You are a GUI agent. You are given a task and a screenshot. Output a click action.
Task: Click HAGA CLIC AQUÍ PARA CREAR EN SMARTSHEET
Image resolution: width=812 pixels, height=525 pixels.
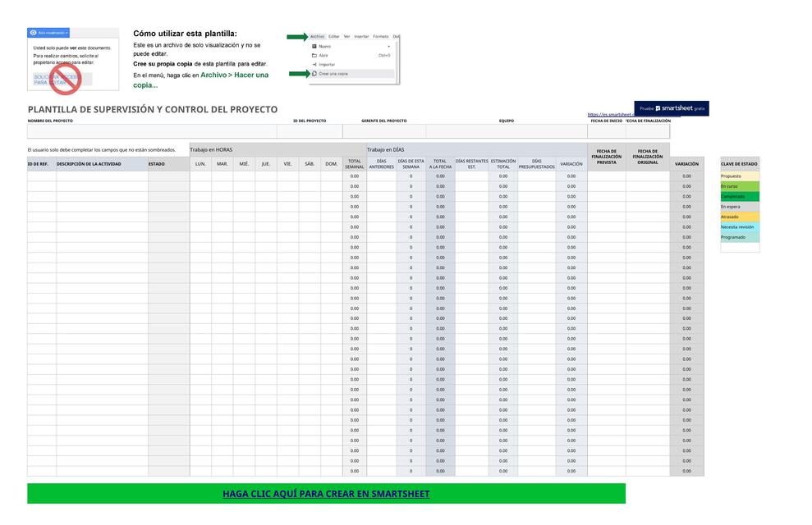327,494
